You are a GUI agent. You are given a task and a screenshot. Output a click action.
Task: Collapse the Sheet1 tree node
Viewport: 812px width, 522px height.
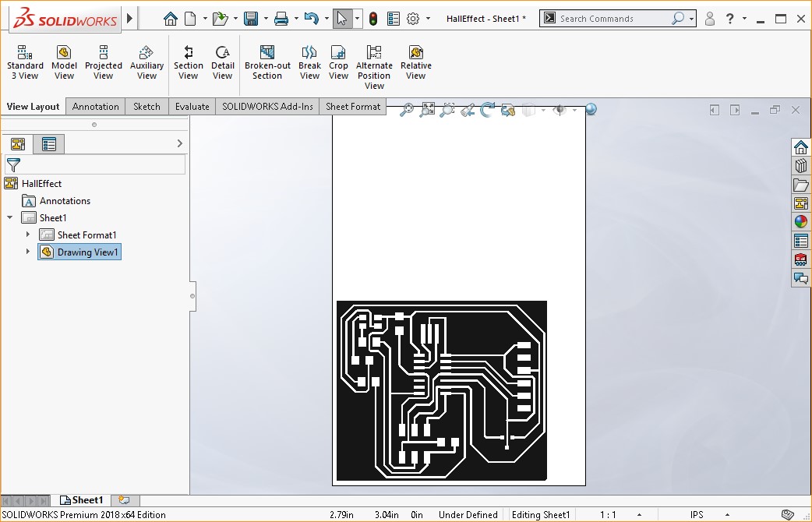click(x=10, y=217)
